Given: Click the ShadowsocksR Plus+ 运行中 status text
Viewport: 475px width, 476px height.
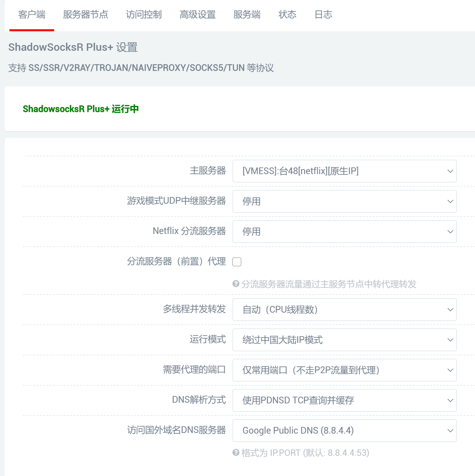Looking at the screenshot, I should click(81, 109).
